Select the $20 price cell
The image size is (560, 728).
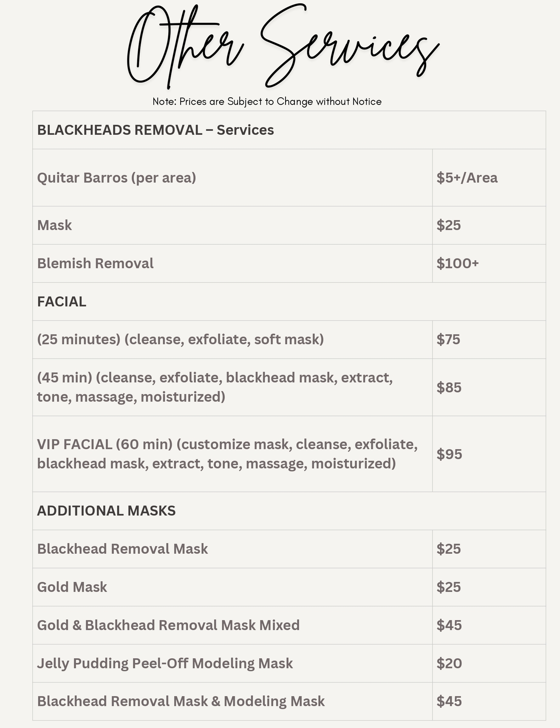click(449, 663)
